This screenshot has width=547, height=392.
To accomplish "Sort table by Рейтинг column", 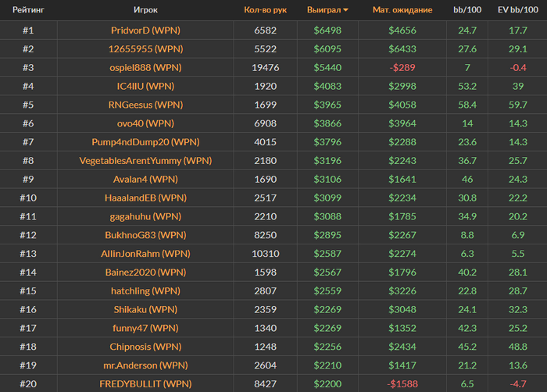I will 28,10.
